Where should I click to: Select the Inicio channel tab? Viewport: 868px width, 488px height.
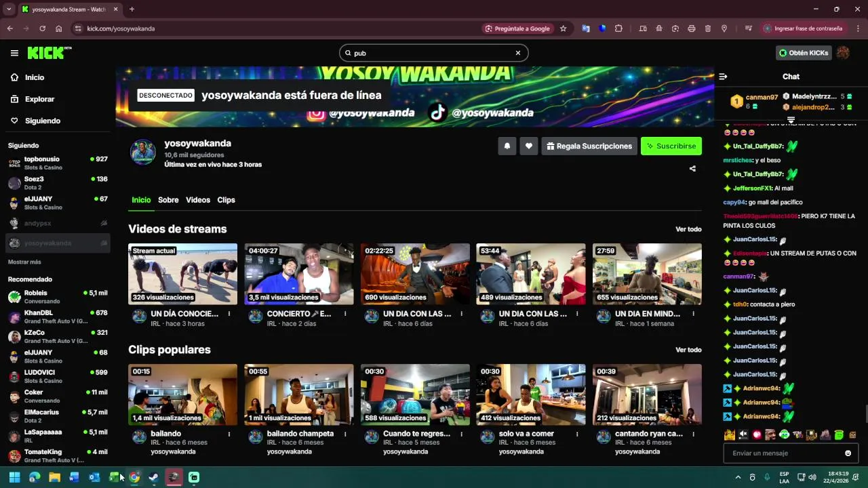coord(141,200)
